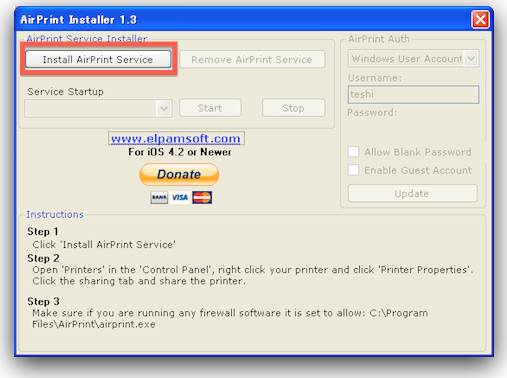Click the Start service button
Screen dimensions: 507x378
click(x=210, y=108)
